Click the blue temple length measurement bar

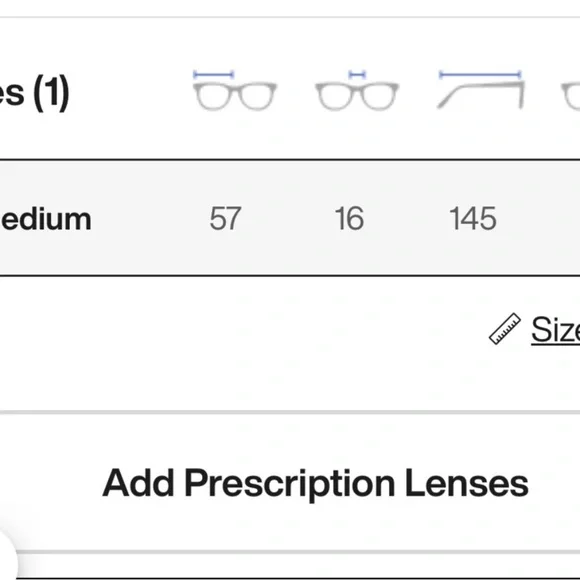[480, 74]
